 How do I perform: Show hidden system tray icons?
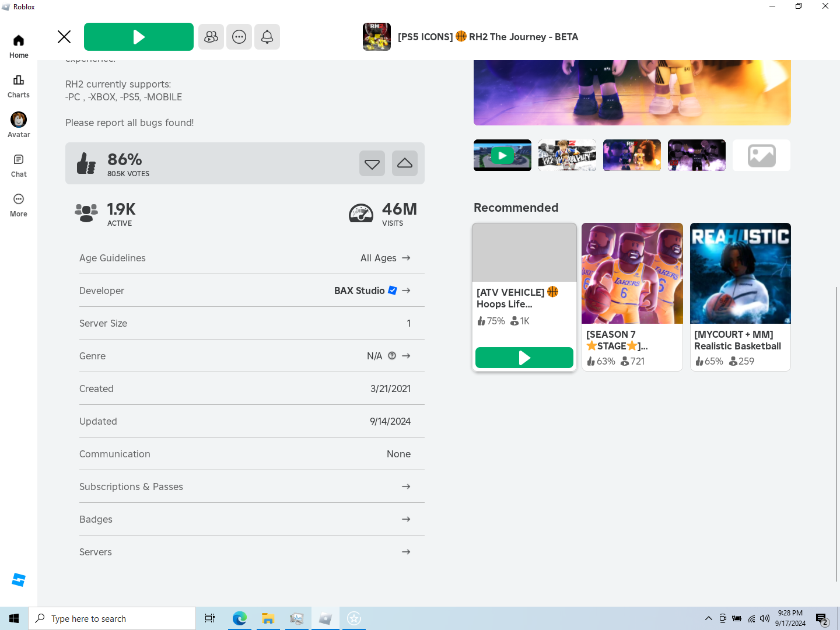pos(708,618)
